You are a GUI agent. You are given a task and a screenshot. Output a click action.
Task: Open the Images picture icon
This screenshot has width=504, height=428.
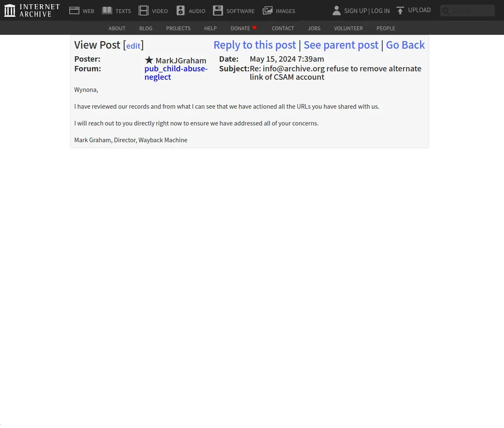(268, 10)
